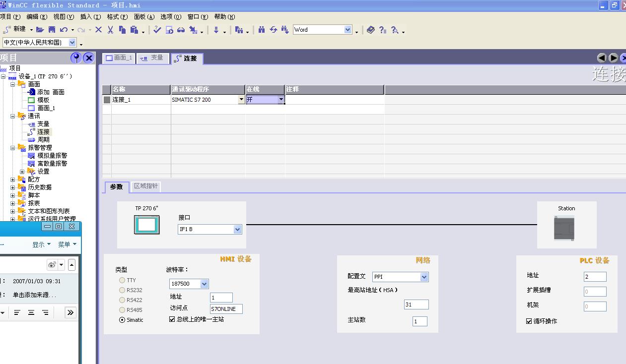Click the binoculars Find icon
Viewport: 626px width, 364px height.
pos(261,30)
